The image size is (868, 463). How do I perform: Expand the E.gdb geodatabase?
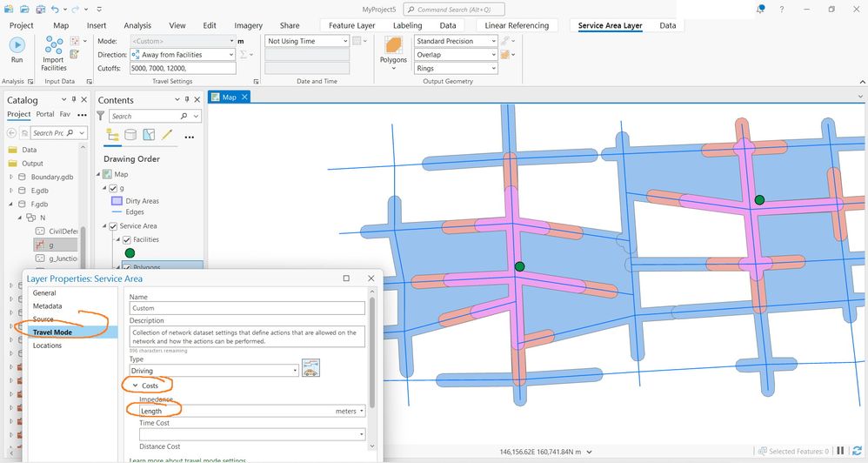click(11, 191)
